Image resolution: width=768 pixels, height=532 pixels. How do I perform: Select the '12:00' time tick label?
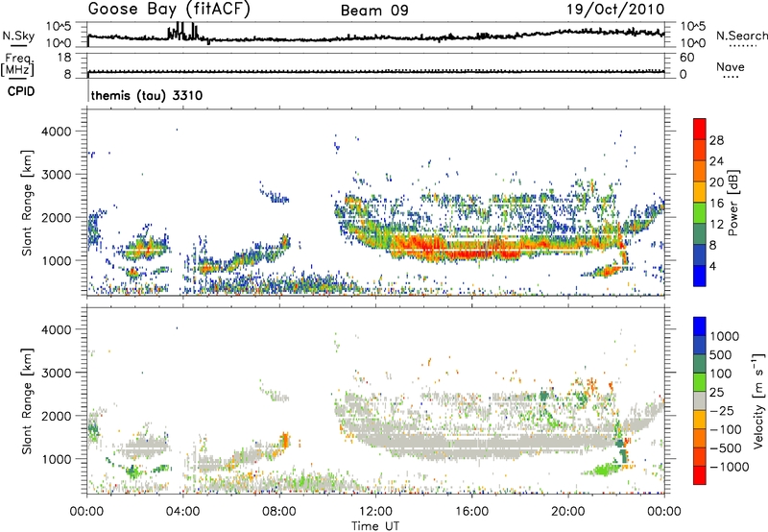tap(375, 512)
